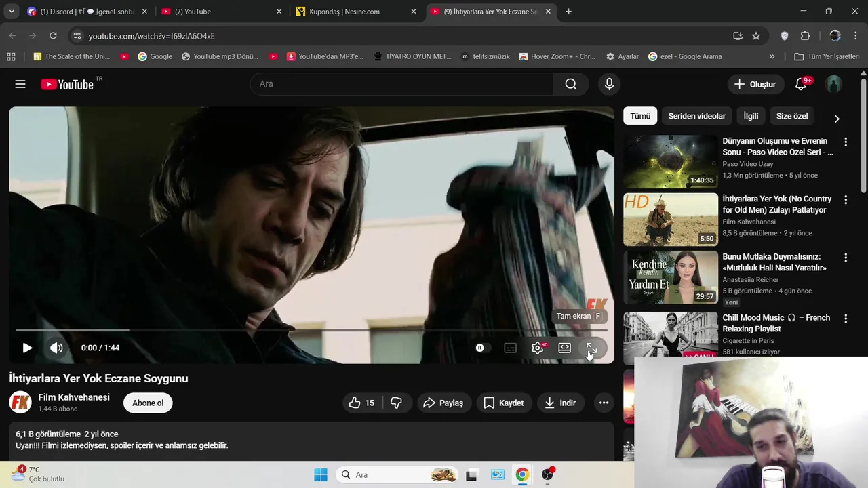
Task: Select the İlgili filter chip
Action: click(x=751, y=116)
